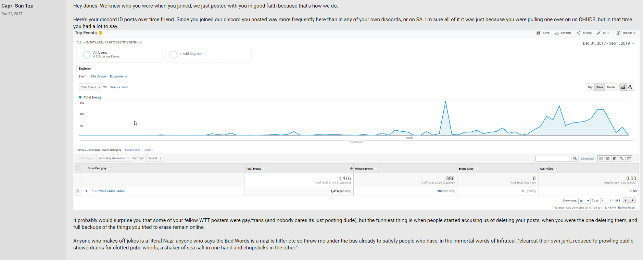Click the Event Value column header
The height and width of the screenshot is (260, 644).
pos(466,169)
